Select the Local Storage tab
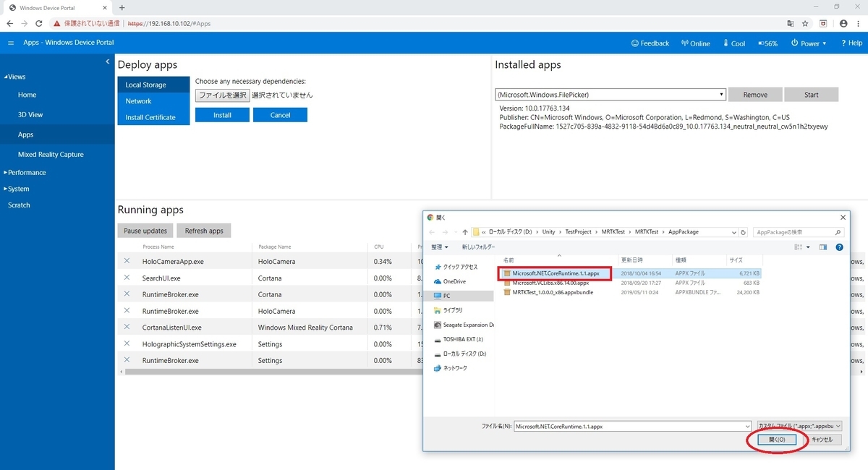Viewport: 868px width, 470px height. (153, 85)
